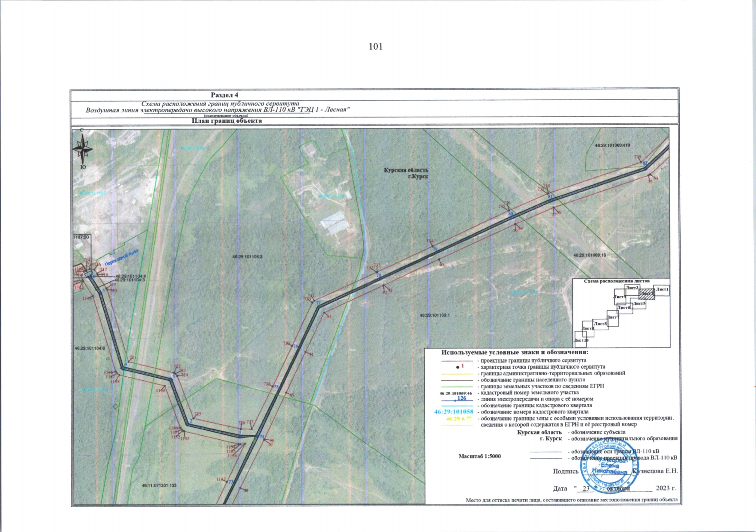
Task: Click the Масштаб 1:5000 scale text
Action: 479,456
